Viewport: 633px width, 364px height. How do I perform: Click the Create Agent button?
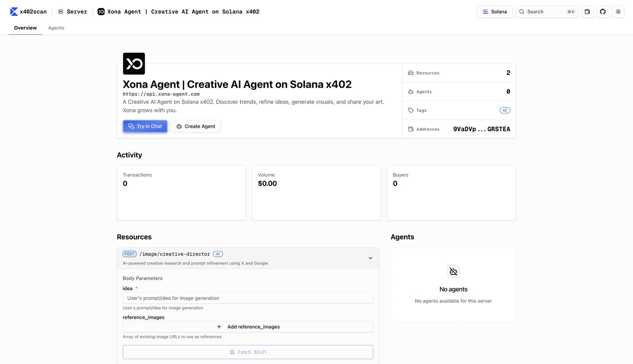(196, 126)
